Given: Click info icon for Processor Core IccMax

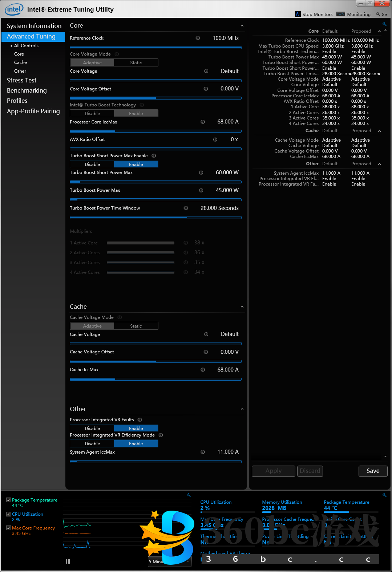Looking at the screenshot, I should coord(203,122).
